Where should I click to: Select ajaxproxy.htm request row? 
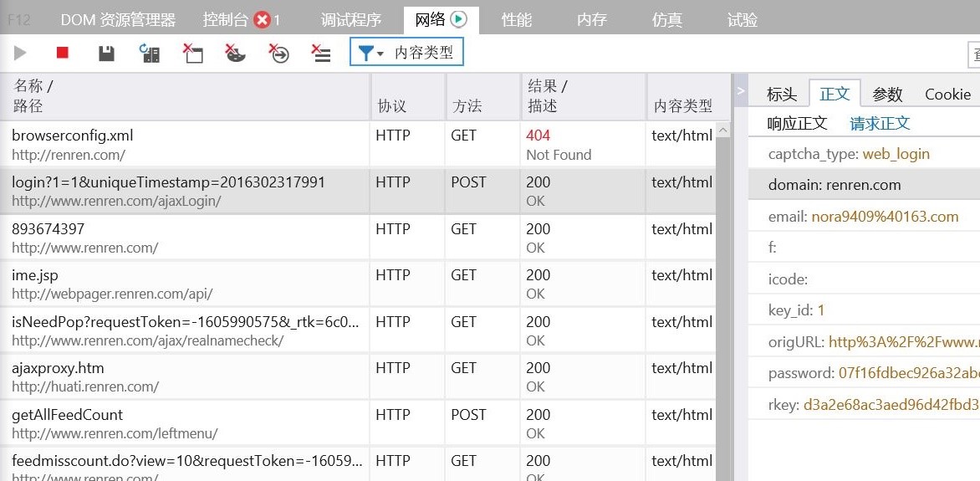tap(358, 376)
